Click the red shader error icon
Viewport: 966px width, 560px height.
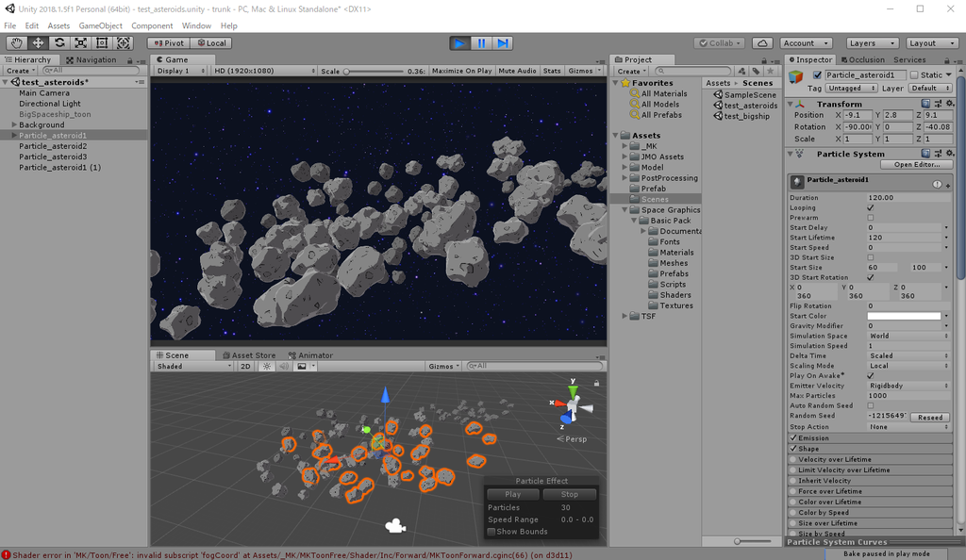7,555
